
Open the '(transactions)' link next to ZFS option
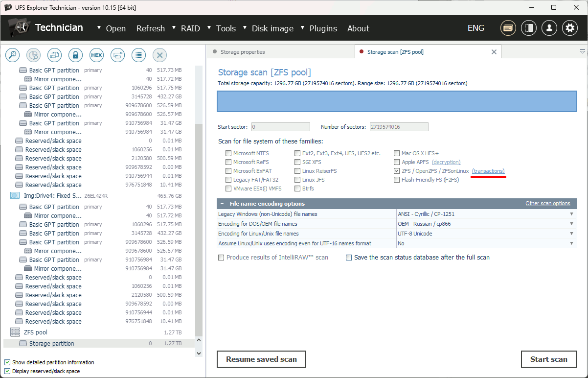(488, 171)
